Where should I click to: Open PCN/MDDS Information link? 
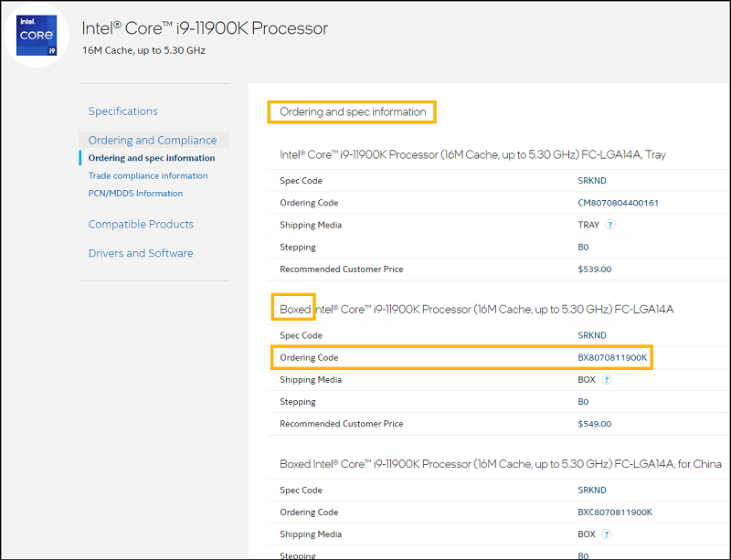tap(135, 194)
